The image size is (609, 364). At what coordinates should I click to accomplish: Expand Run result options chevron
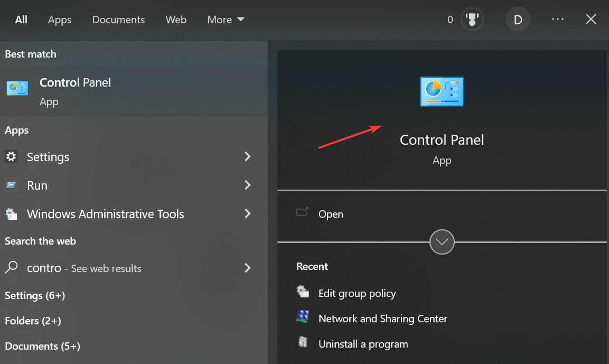point(247,185)
